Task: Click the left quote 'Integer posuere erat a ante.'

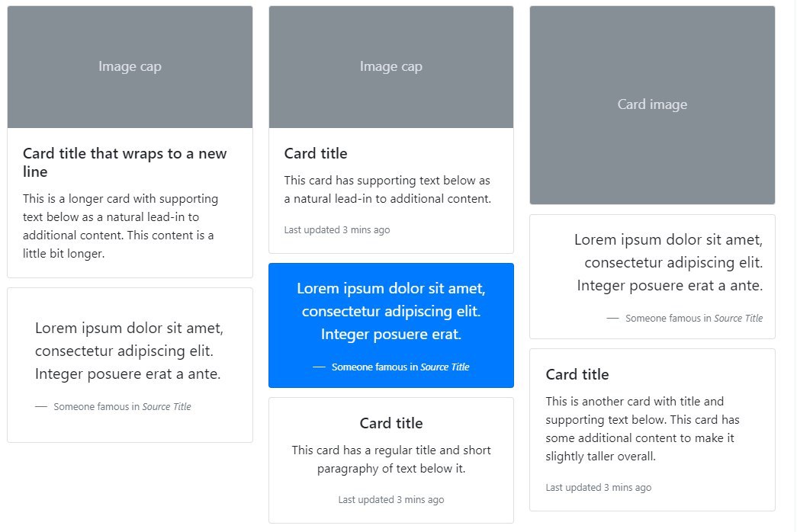Action: [127, 374]
